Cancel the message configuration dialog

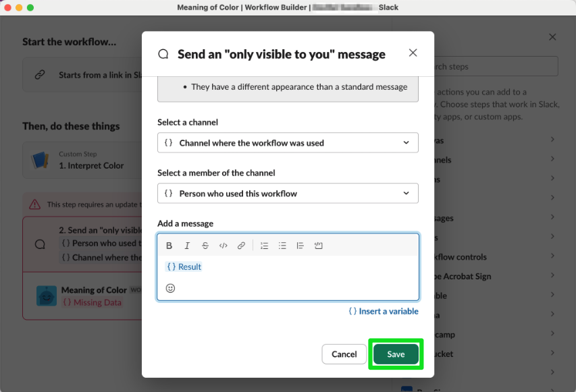[x=344, y=354]
